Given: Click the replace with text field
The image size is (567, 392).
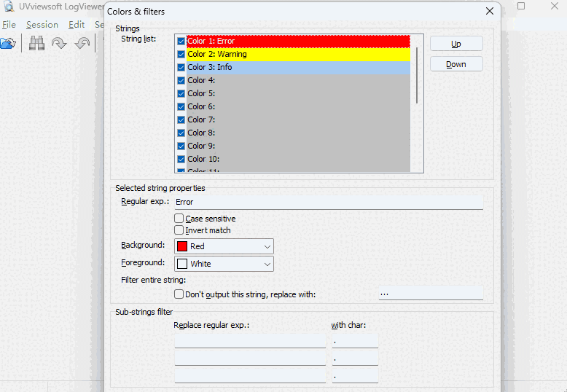Looking at the screenshot, I should pyautogui.click(x=431, y=294).
